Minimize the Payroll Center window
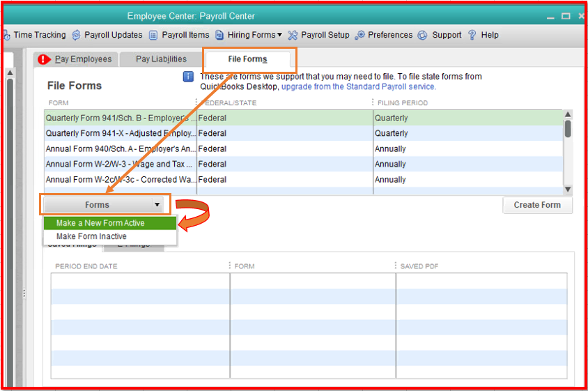This screenshot has height=391, width=588. tap(550, 17)
